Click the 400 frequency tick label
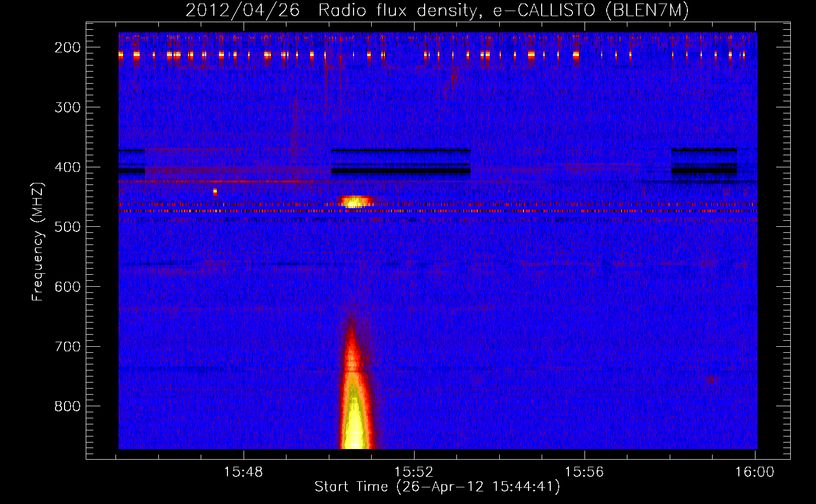The width and height of the screenshot is (816, 504). point(68,167)
